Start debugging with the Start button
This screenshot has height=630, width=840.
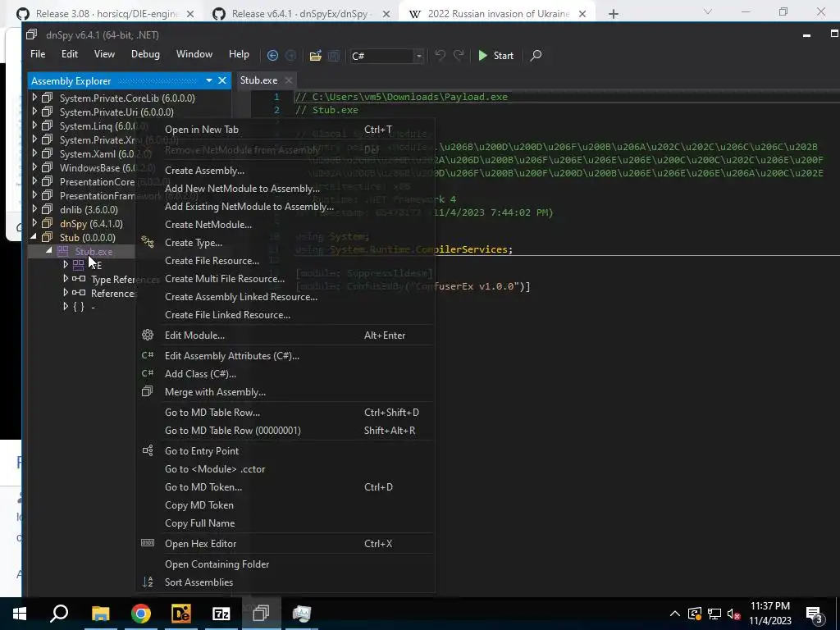(x=495, y=55)
